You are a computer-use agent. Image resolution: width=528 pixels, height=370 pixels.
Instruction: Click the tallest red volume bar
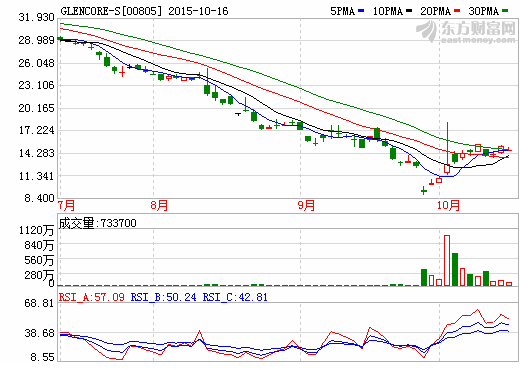(x=447, y=261)
